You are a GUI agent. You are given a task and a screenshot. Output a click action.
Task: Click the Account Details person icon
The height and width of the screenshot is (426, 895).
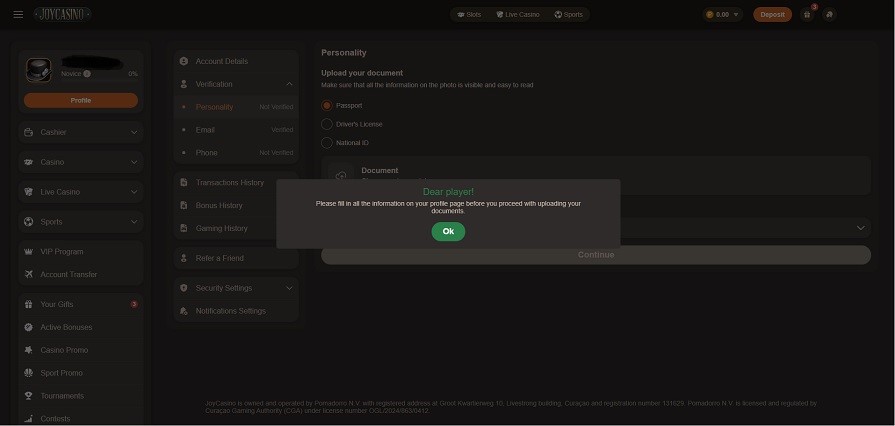(184, 61)
